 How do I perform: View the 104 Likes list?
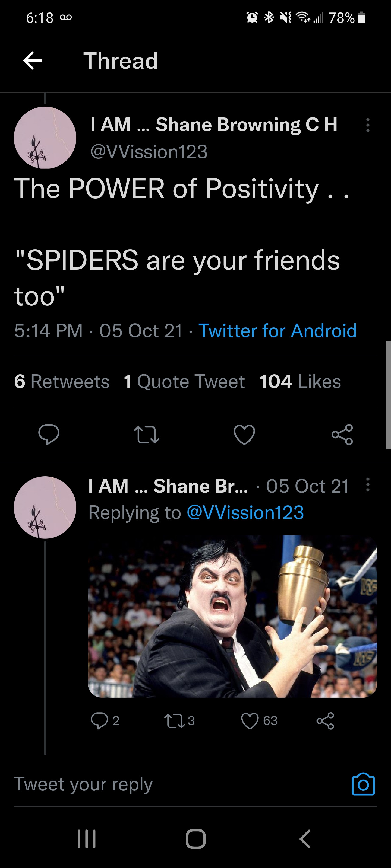[x=300, y=381]
